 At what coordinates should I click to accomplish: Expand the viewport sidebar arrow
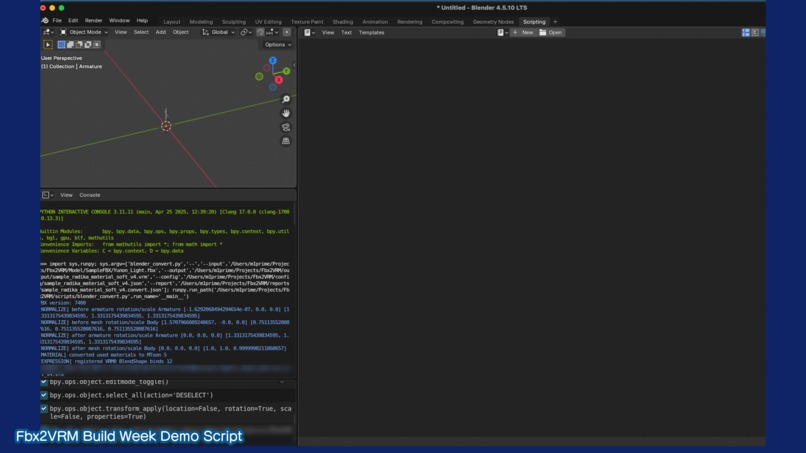click(294, 65)
